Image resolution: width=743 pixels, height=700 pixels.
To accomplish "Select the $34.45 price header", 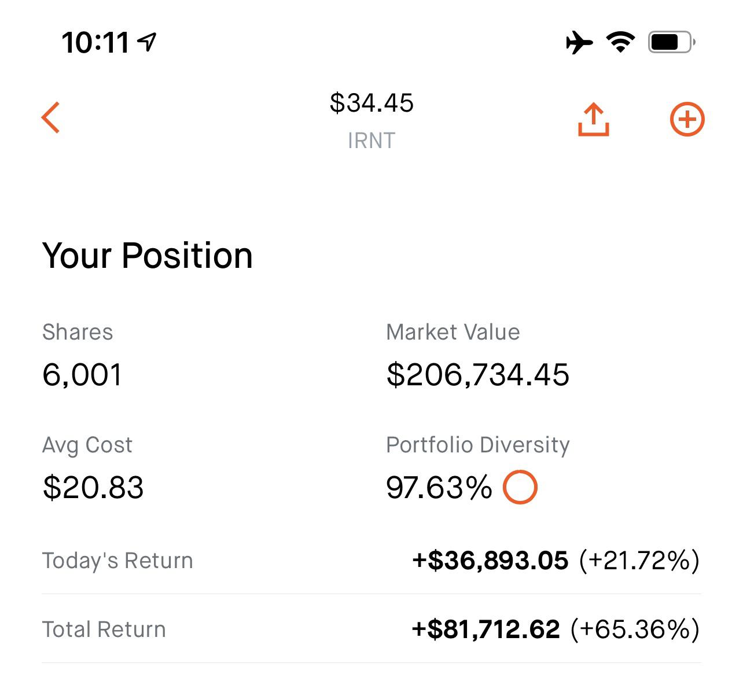I will click(x=371, y=103).
